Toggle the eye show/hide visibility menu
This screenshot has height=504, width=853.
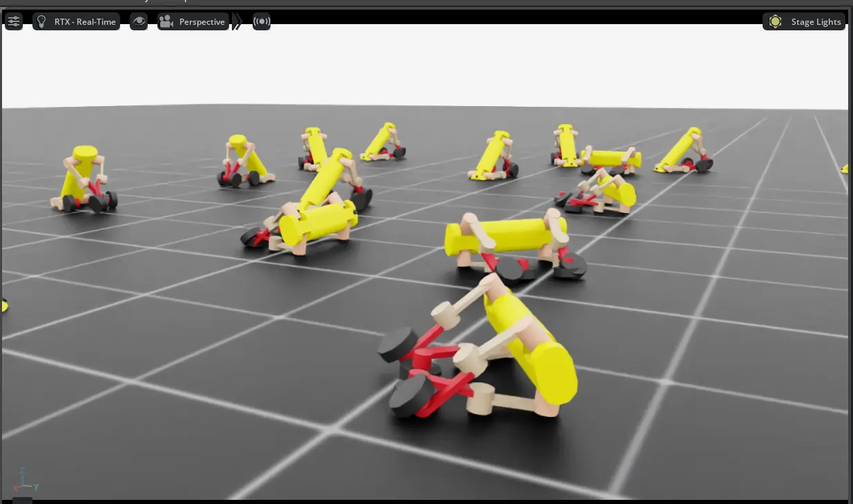coord(139,21)
